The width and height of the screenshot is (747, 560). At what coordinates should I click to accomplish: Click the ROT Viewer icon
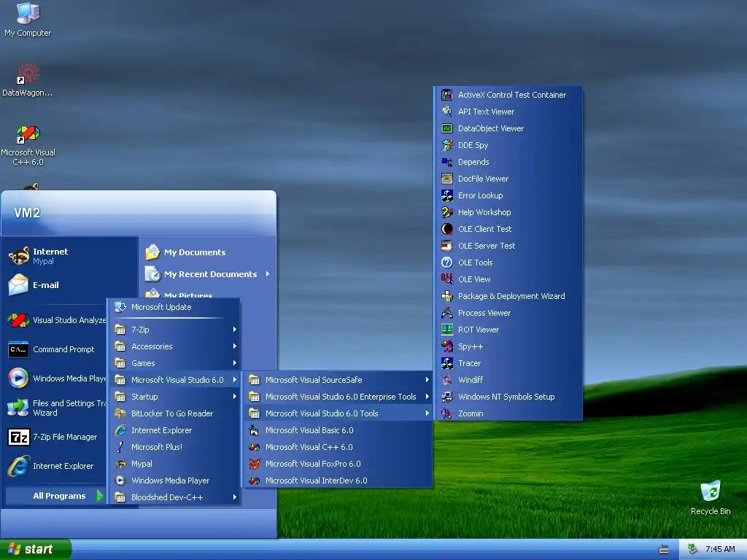click(447, 330)
